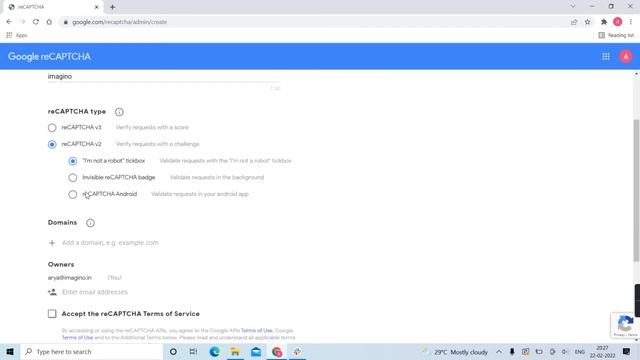Launch Microsoft Edge from taskbar
The height and width of the screenshot is (360, 640).
[x=214, y=351]
